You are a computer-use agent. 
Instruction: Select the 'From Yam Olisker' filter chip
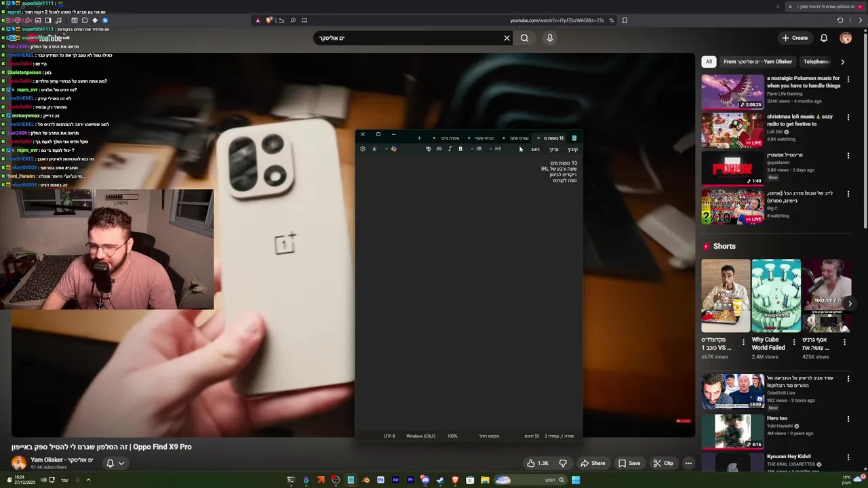(757, 62)
